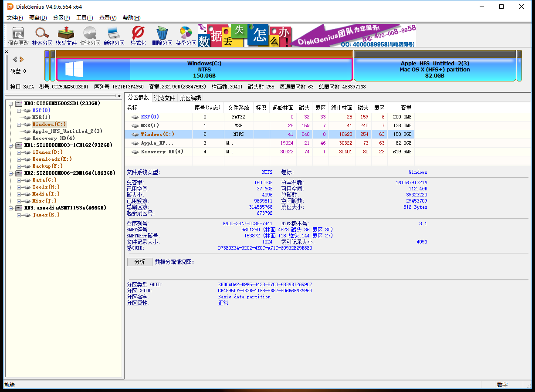
Task: Expand the ESP(0) tree node
Action: [19, 110]
